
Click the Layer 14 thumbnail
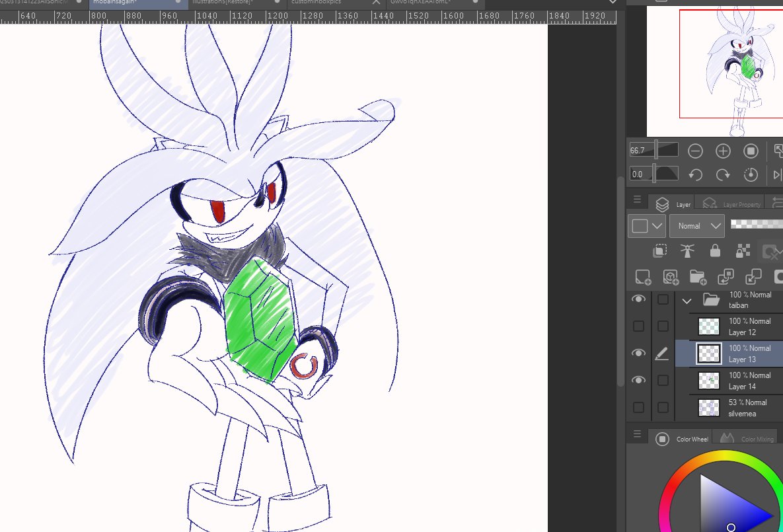[x=708, y=381]
